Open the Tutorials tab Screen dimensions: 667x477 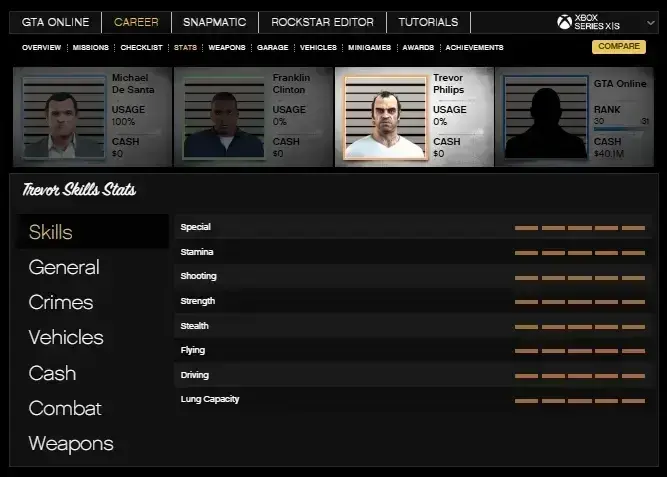pyautogui.click(x=428, y=22)
